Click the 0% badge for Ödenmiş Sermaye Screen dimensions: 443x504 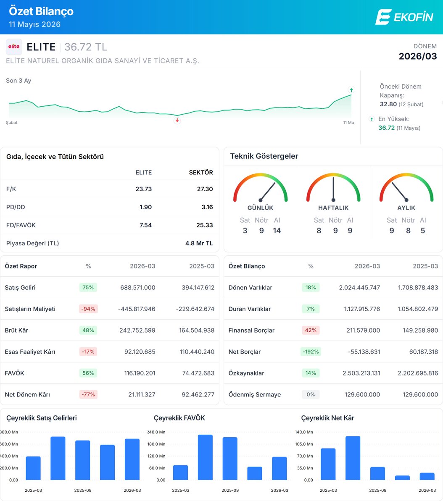click(x=311, y=394)
